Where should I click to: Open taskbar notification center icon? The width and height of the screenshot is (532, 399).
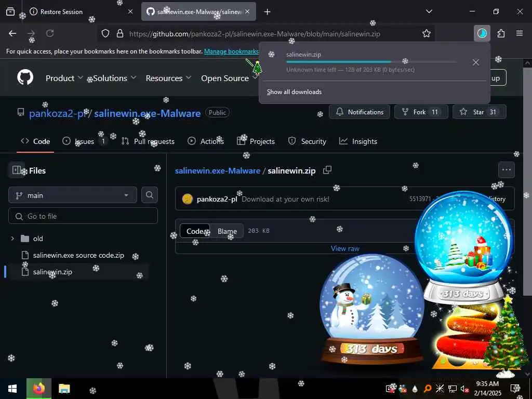pos(516,389)
